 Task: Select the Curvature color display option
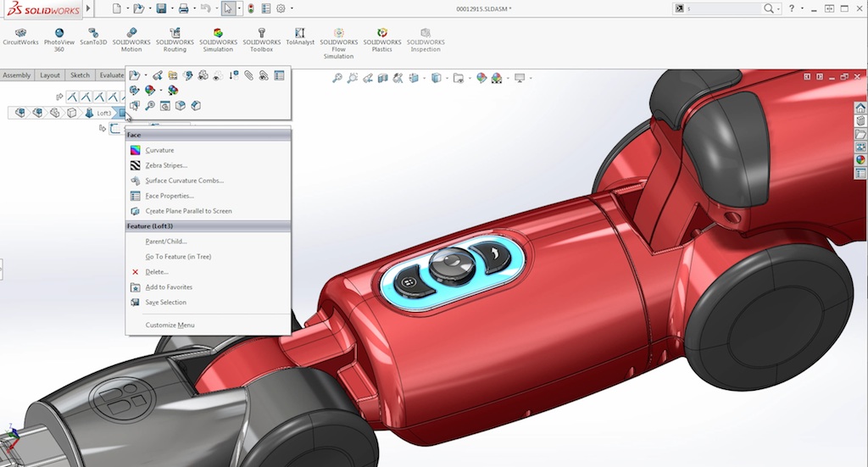(159, 150)
